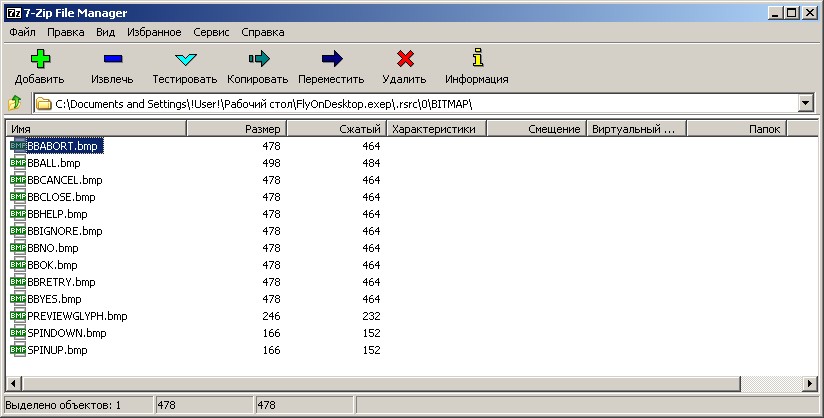The width and height of the screenshot is (824, 418).
Task: Select the file name BBNO.bmp
Action: [53, 248]
